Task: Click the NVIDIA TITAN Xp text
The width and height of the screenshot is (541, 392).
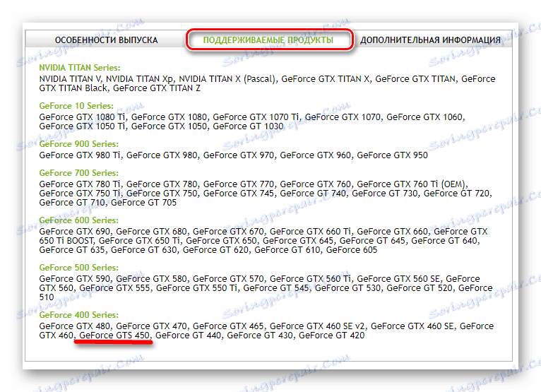Action: pos(139,79)
